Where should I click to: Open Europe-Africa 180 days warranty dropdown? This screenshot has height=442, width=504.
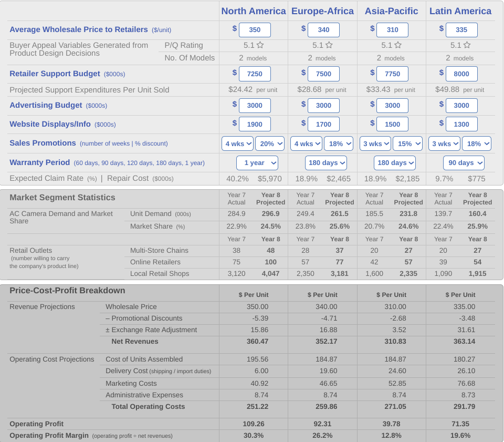[x=326, y=163]
